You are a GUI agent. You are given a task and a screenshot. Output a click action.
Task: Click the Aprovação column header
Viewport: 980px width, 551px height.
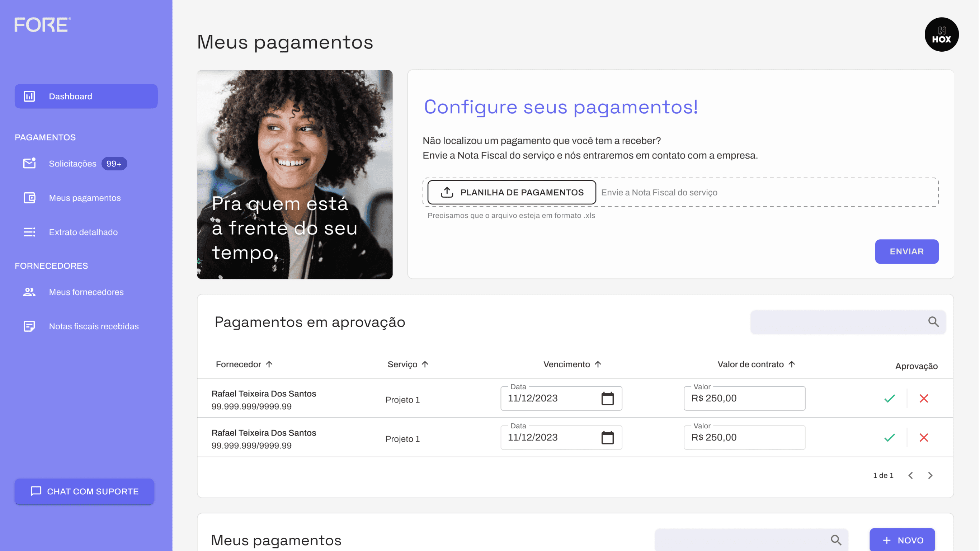click(916, 366)
